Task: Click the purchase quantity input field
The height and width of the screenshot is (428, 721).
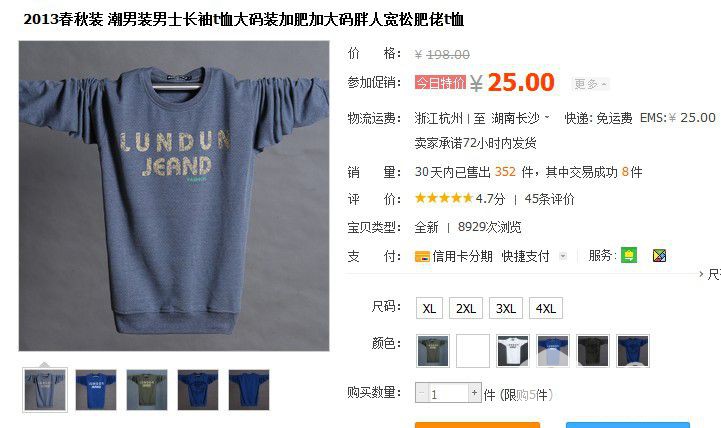Action: [x=448, y=393]
